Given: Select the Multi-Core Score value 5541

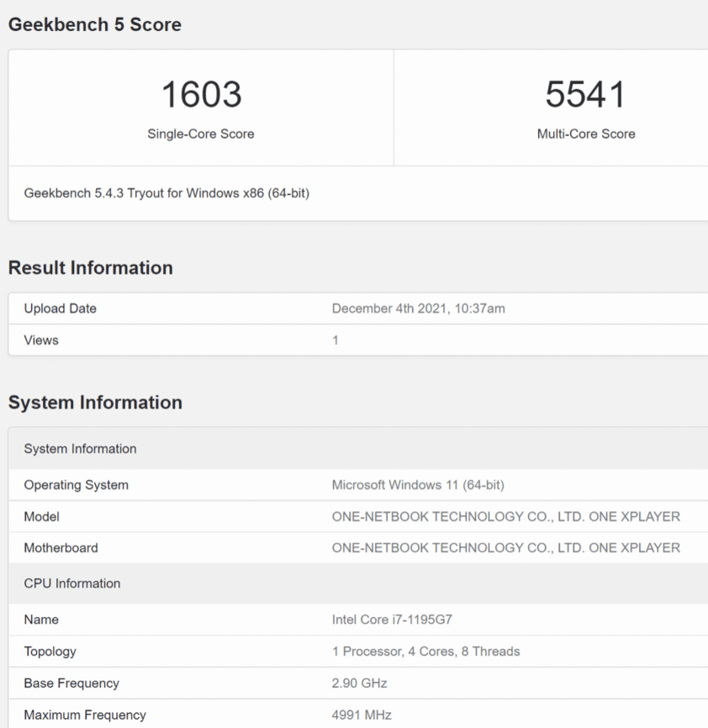Looking at the screenshot, I should click(586, 94).
